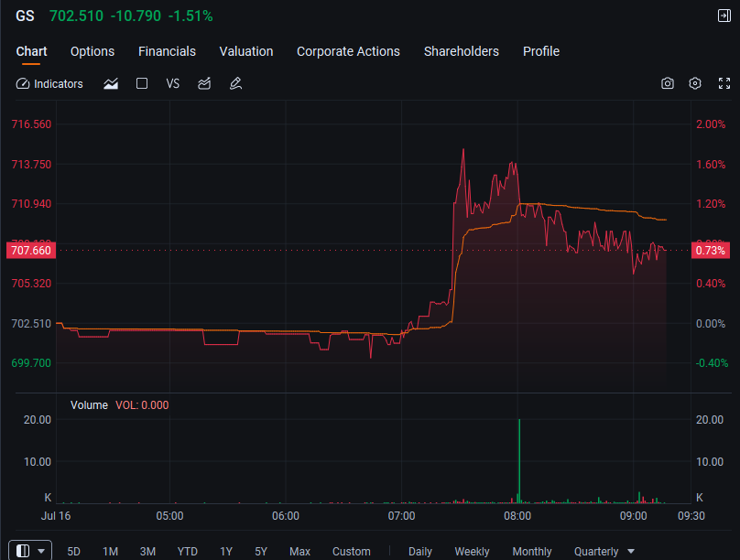Switch to the Chart tab

[x=32, y=51]
